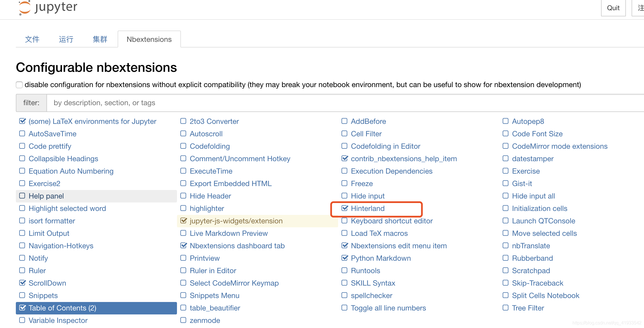Select the 集群 tab

[x=100, y=39]
